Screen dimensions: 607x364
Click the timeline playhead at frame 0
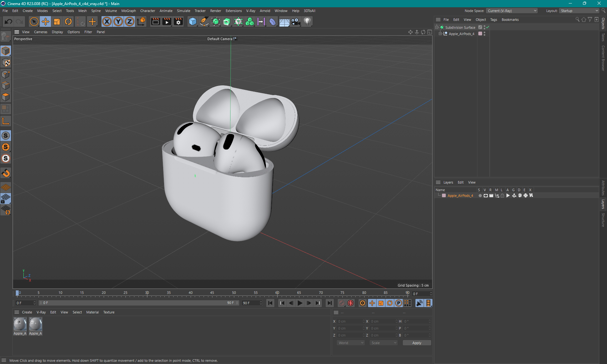[x=17, y=293]
